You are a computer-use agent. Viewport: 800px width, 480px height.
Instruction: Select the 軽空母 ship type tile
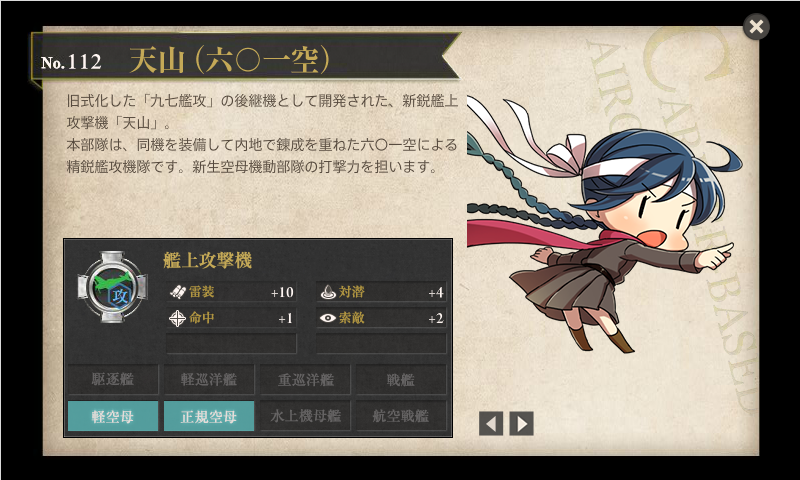click(x=113, y=416)
